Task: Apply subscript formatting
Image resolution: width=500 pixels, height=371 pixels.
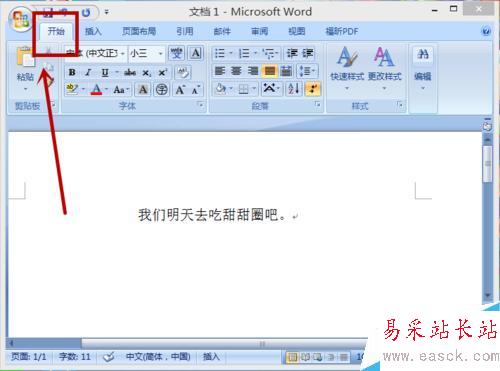Action: [147, 72]
